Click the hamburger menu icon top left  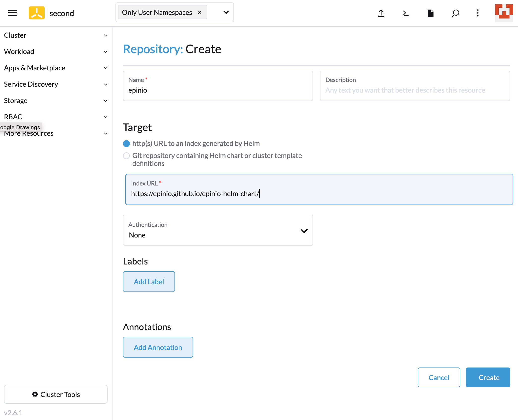(x=13, y=13)
